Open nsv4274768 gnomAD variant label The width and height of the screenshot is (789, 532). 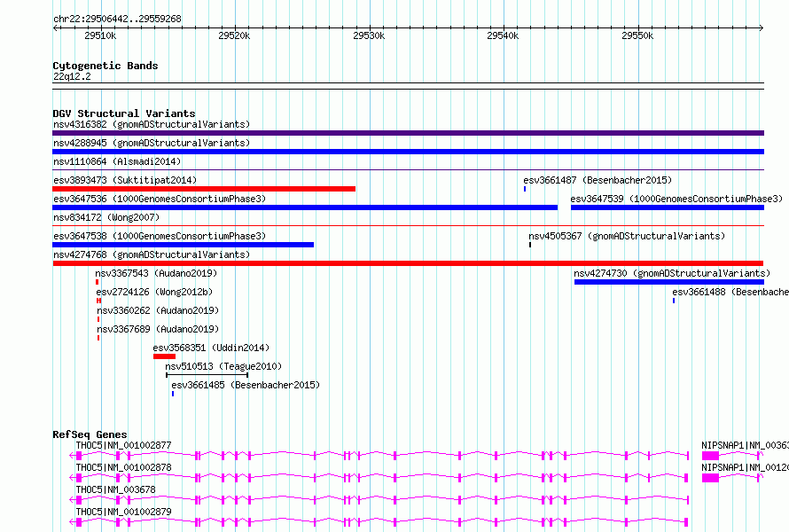click(x=152, y=254)
